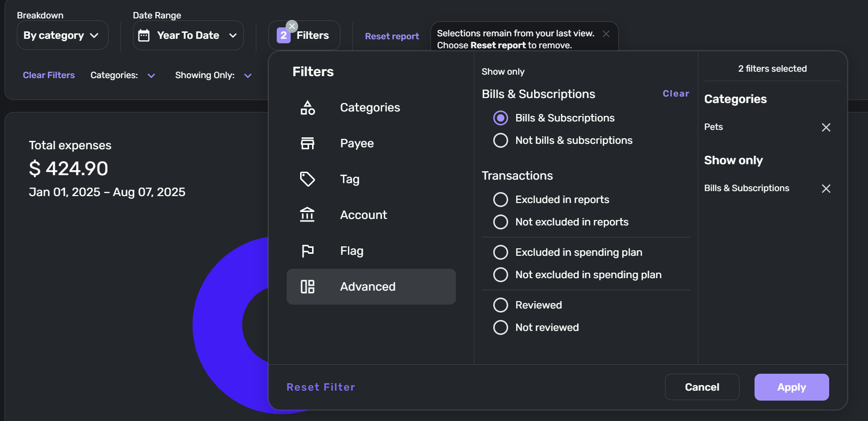Viewport: 868px width, 421px height.
Task: Select Not bills & subscriptions option
Action: pos(501,140)
